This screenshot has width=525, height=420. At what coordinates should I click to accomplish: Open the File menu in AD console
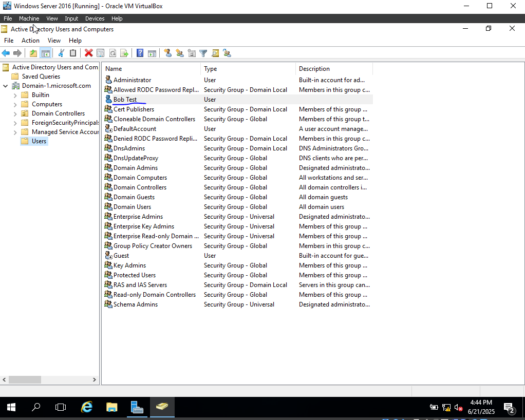point(9,41)
